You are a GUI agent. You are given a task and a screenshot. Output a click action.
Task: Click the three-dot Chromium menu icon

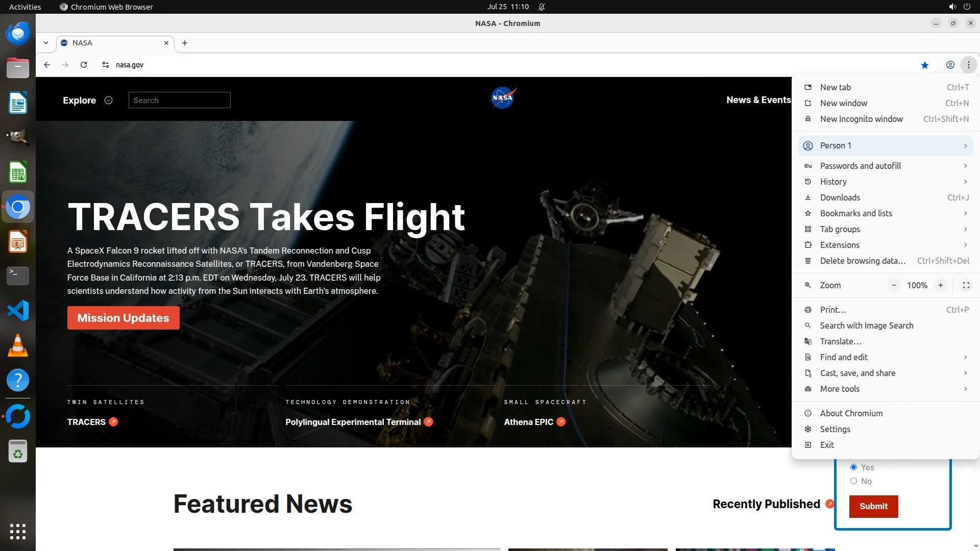click(x=968, y=65)
